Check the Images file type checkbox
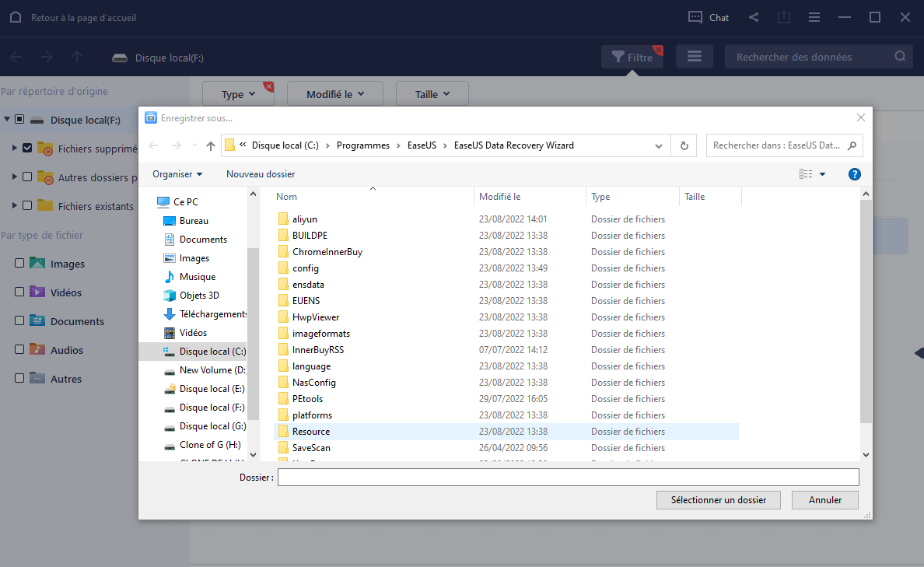Viewport: 924px width, 567px height. click(x=19, y=264)
